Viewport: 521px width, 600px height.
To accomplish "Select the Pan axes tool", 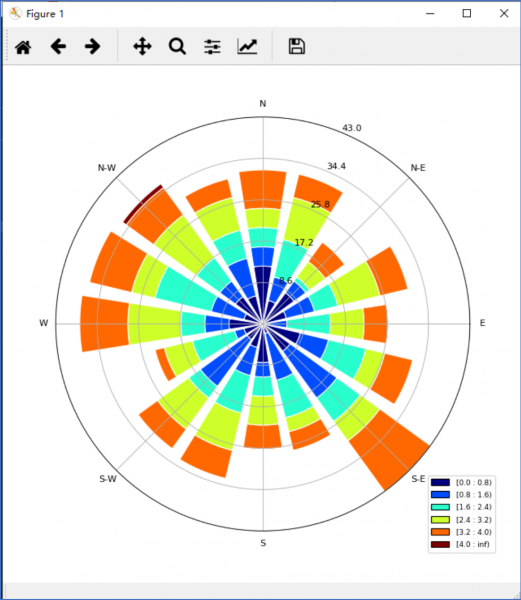I will (142, 47).
